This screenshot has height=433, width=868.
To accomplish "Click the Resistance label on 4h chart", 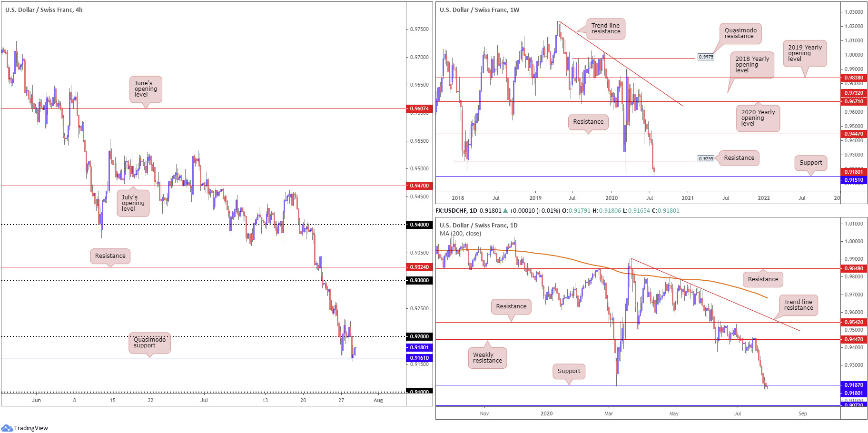I will pyautogui.click(x=110, y=256).
